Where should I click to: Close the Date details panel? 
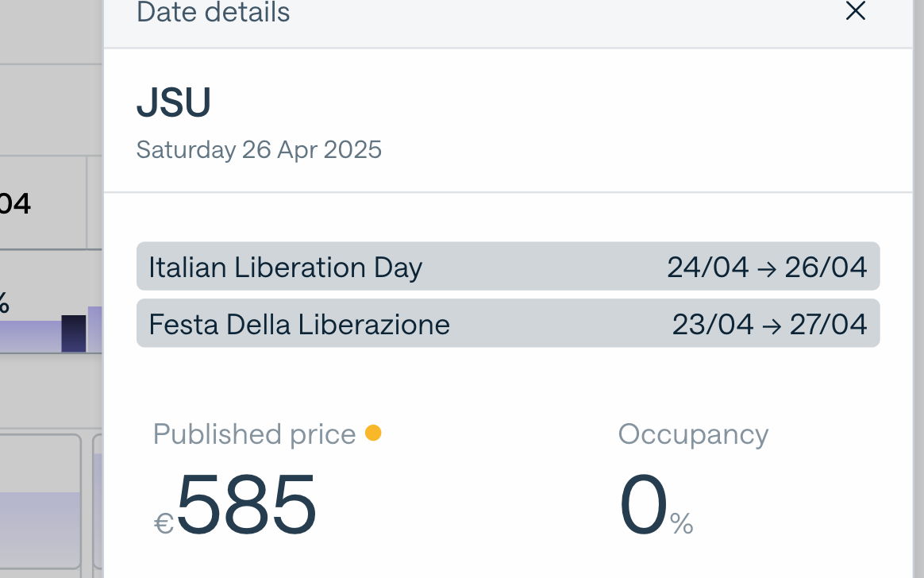click(x=855, y=11)
